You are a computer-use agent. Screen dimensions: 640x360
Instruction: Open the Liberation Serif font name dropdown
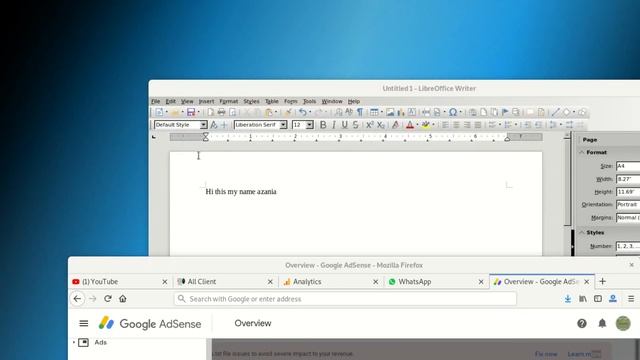(x=283, y=125)
